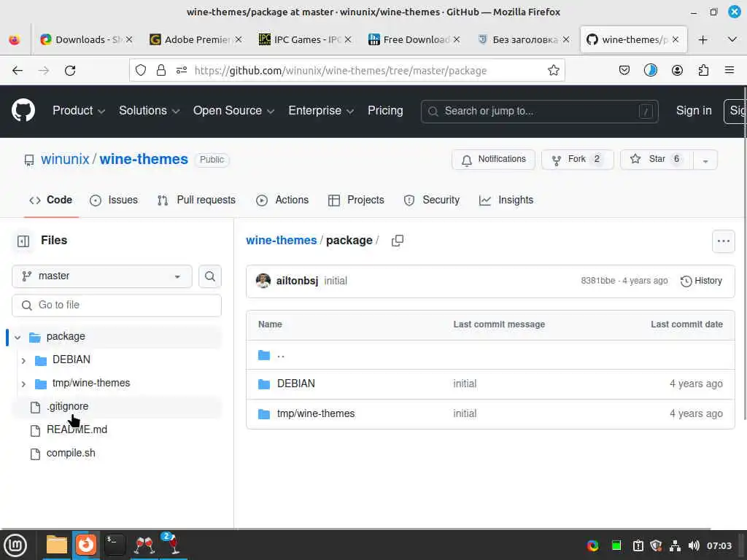The width and height of the screenshot is (747, 560).
Task: Open the more options ellipsis button
Action: (723, 241)
